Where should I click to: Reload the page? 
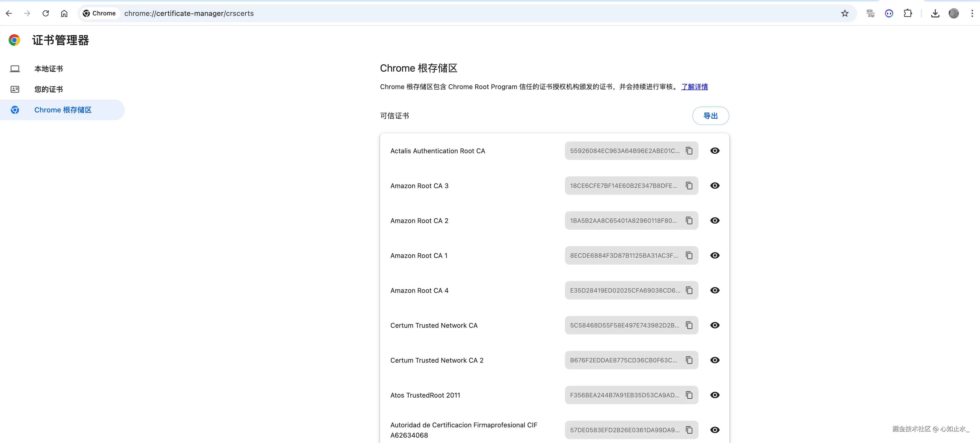click(x=46, y=13)
